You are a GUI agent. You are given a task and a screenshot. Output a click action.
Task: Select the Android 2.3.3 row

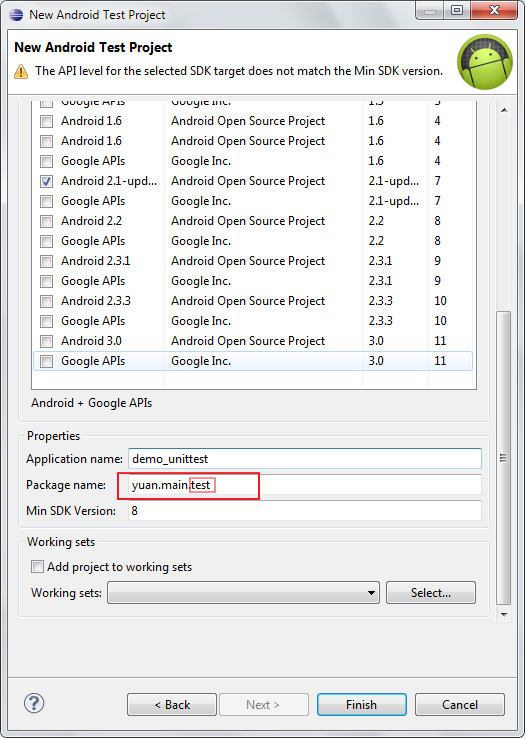[253, 301]
